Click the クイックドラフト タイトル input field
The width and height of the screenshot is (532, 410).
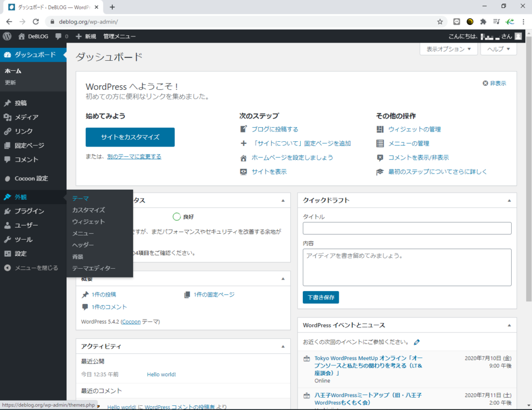(407, 229)
